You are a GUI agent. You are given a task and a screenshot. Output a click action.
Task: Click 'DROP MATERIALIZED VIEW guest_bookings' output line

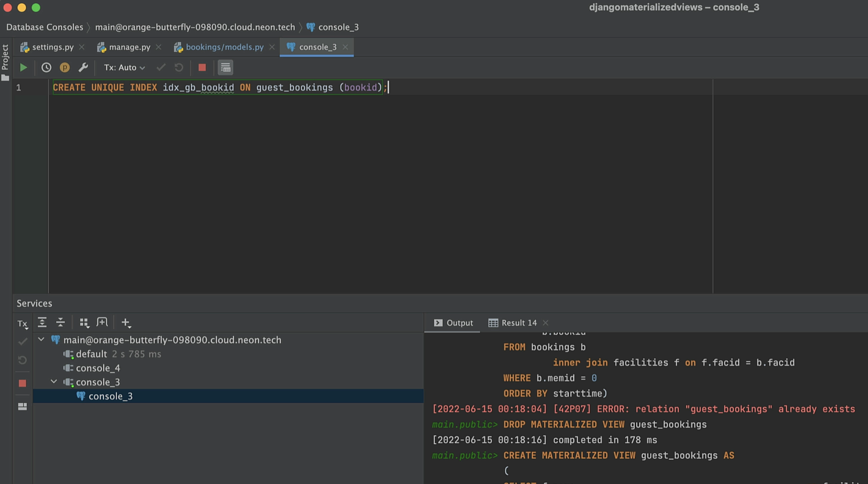[605, 424]
